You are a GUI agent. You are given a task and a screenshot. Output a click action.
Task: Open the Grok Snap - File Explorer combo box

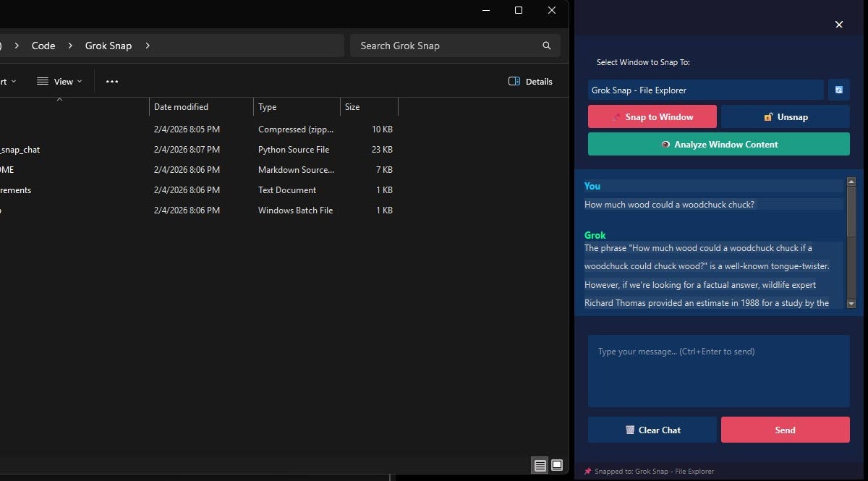(x=706, y=90)
